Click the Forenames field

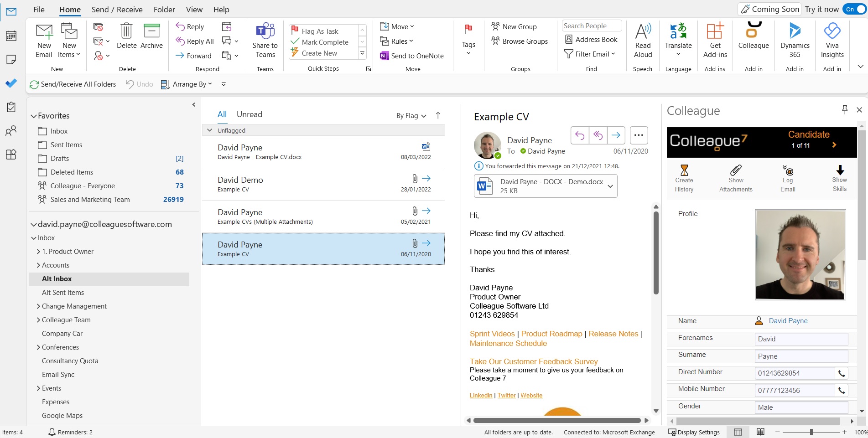801,339
